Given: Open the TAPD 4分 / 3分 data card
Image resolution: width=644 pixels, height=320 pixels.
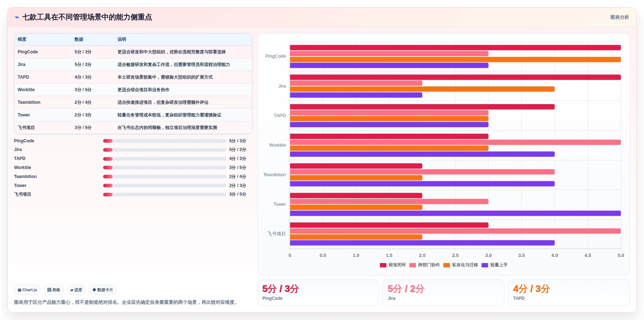Looking at the screenshot, I should click(569, 293).
